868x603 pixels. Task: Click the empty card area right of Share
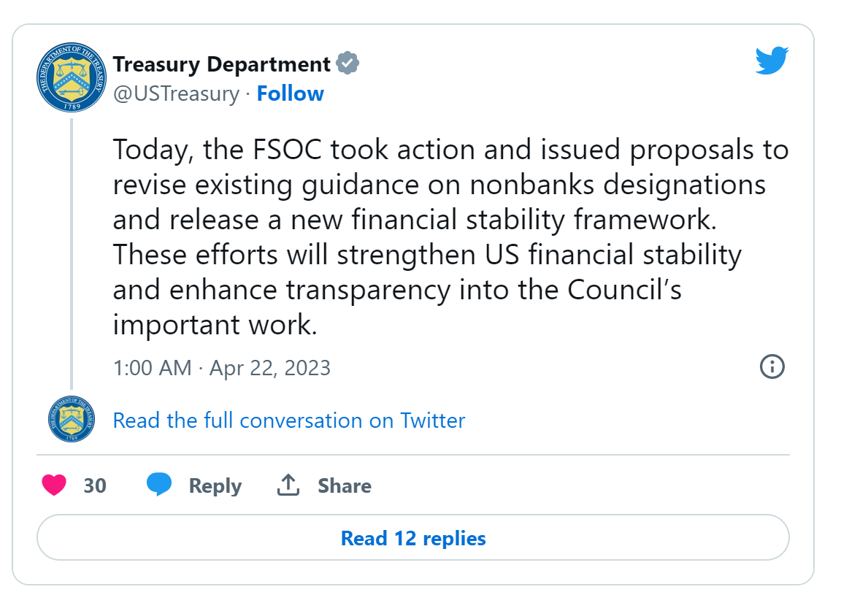[x=584, y=486]
